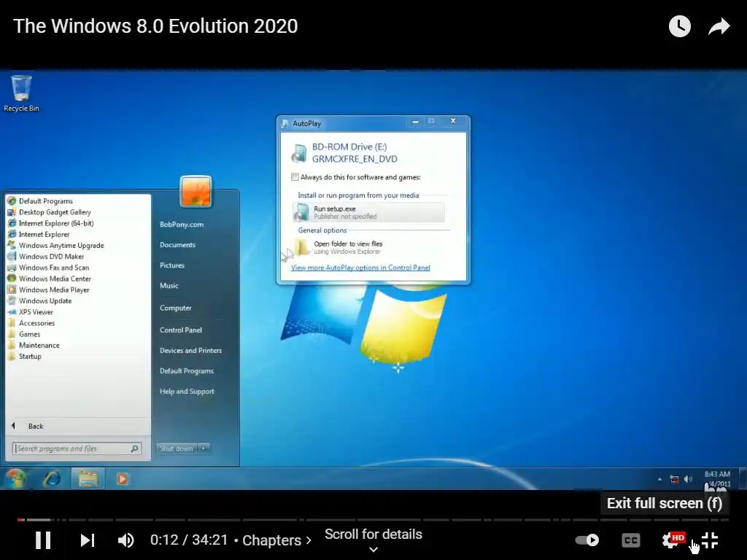Pause the video playback

[43, 540]
